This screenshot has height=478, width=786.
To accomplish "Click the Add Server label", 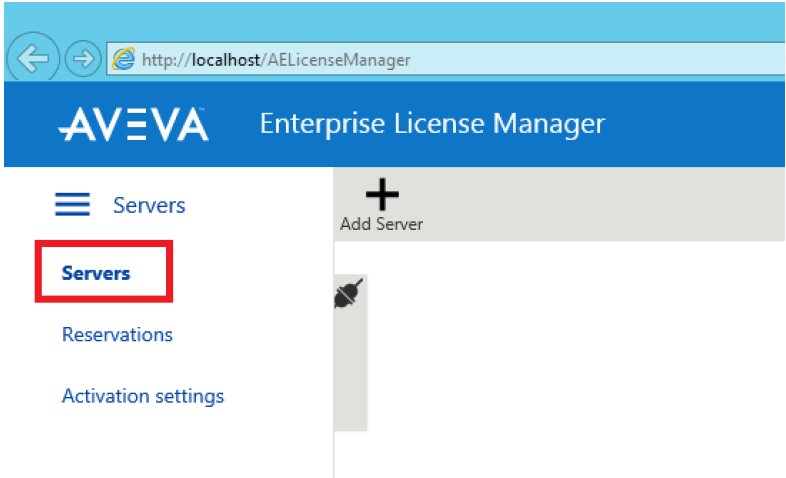I will [x=381, y=224].
